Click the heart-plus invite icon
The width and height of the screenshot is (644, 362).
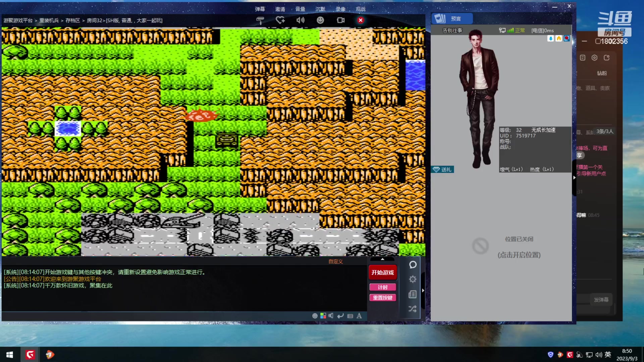280,20
